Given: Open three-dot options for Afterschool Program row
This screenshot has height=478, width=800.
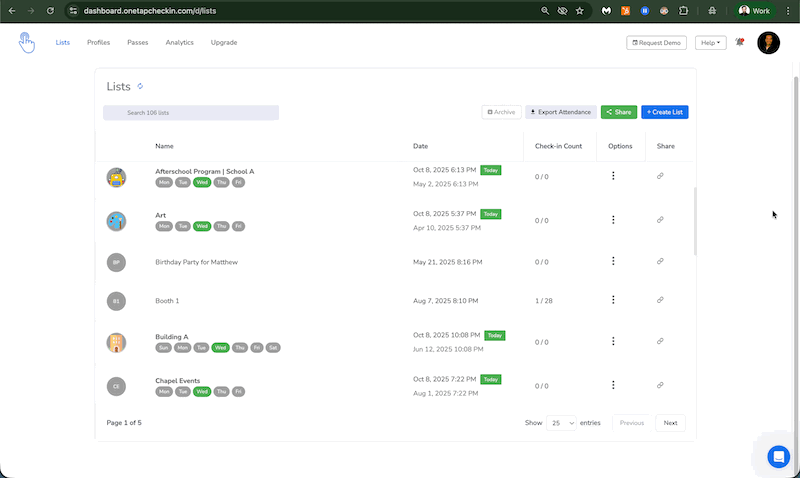Looking at the screenshot, I should pyautogui.click(x=613, y=176).
